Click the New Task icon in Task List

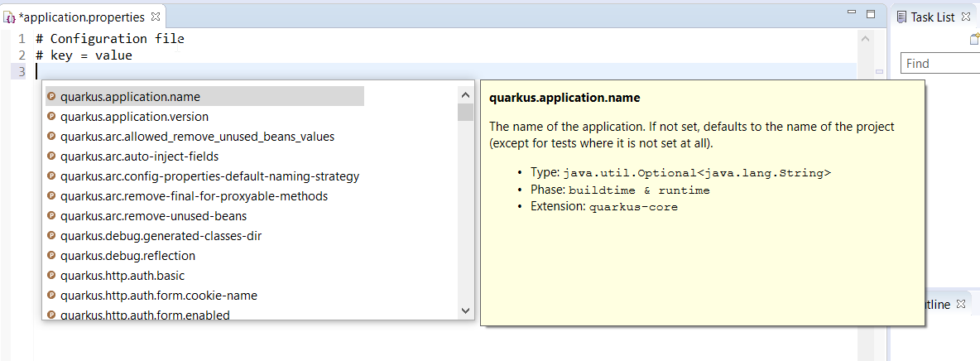tap(974, 39)
